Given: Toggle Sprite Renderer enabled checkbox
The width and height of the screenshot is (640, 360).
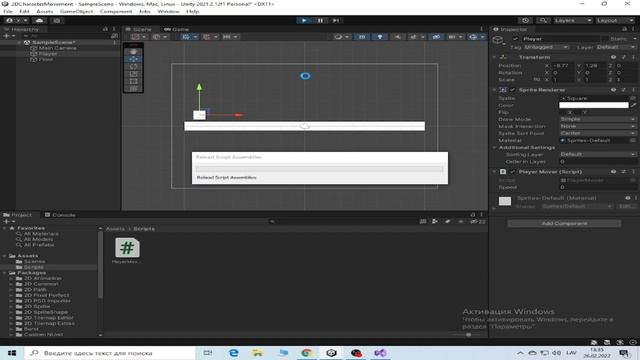Looking at the screenshot, I should coord(512,90).
